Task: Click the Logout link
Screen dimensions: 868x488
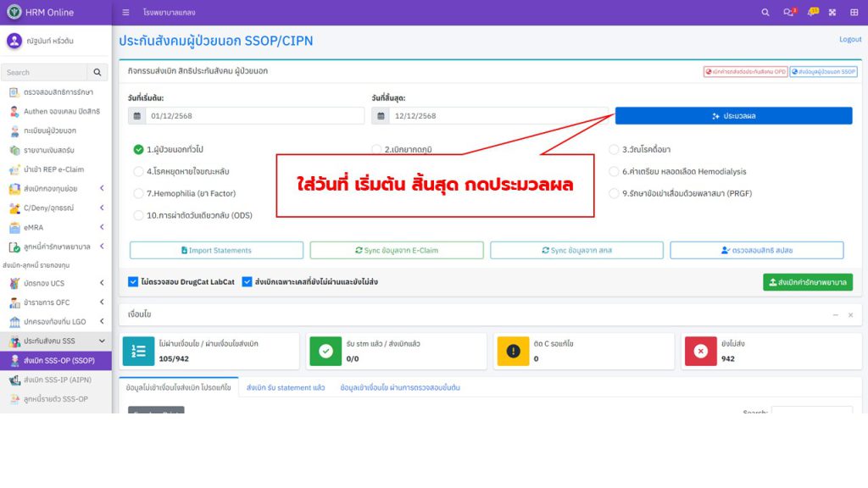Action: pos(849,40)
